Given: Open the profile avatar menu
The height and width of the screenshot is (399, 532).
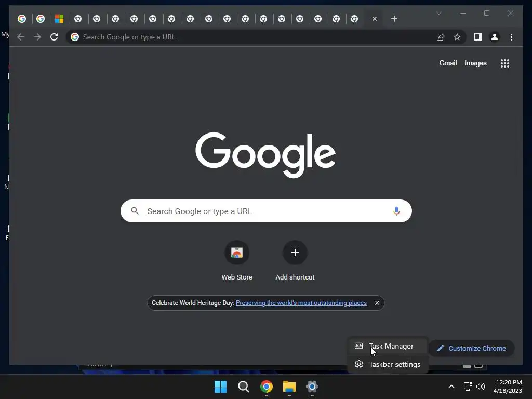Looking at the screenshot, I should point(495,37).
